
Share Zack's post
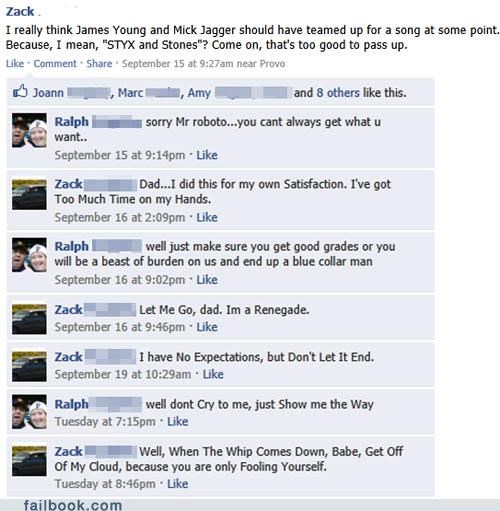tap(99, 63)
